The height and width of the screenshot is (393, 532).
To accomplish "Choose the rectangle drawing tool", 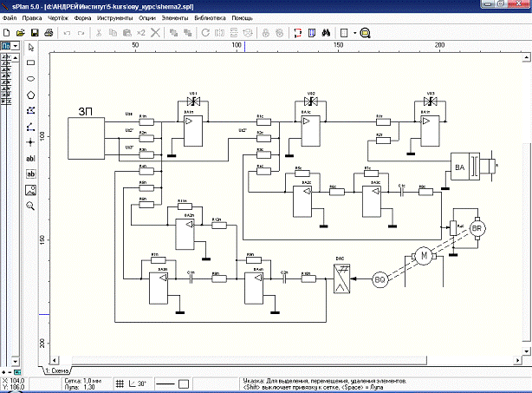I will click(x=31, y=63).
